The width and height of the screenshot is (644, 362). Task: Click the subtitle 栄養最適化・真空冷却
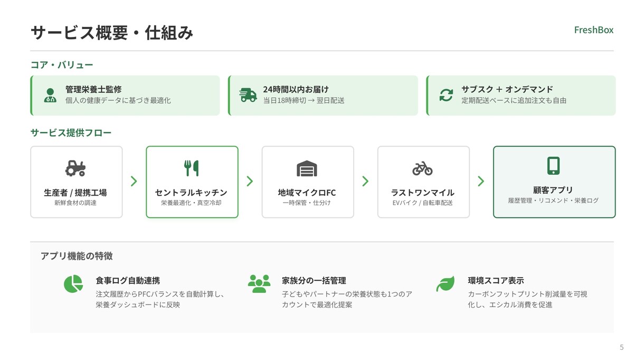(192, 203)
